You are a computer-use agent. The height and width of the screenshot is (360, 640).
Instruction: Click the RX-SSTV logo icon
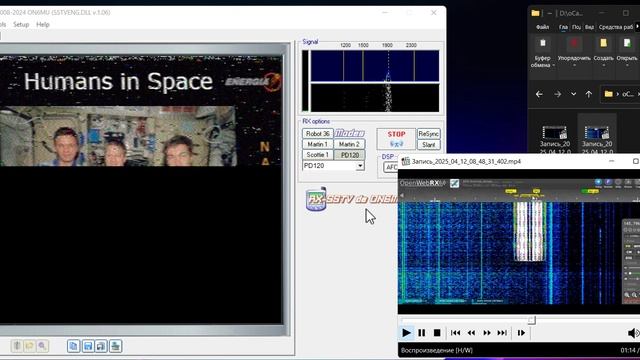[316, 199]
